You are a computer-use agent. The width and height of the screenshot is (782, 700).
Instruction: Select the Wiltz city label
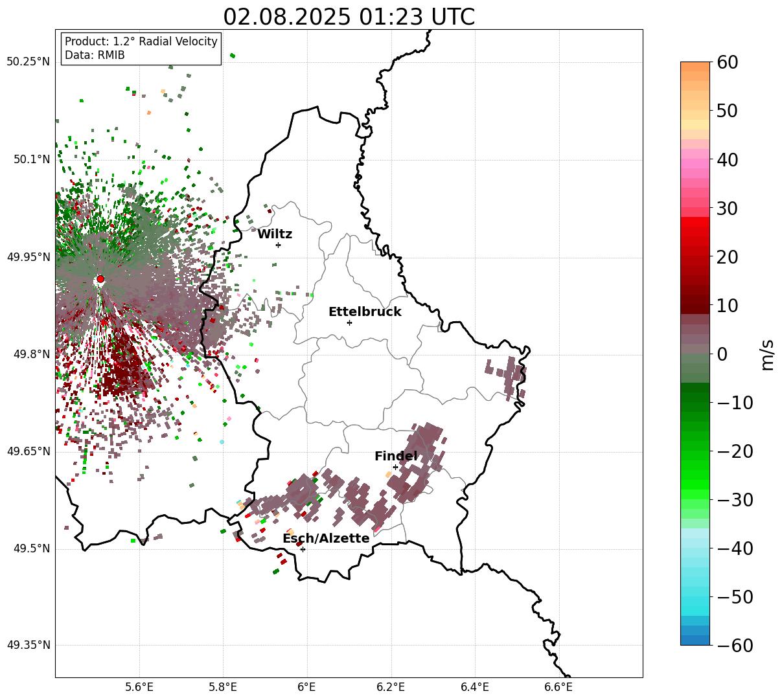pos(275,234)
